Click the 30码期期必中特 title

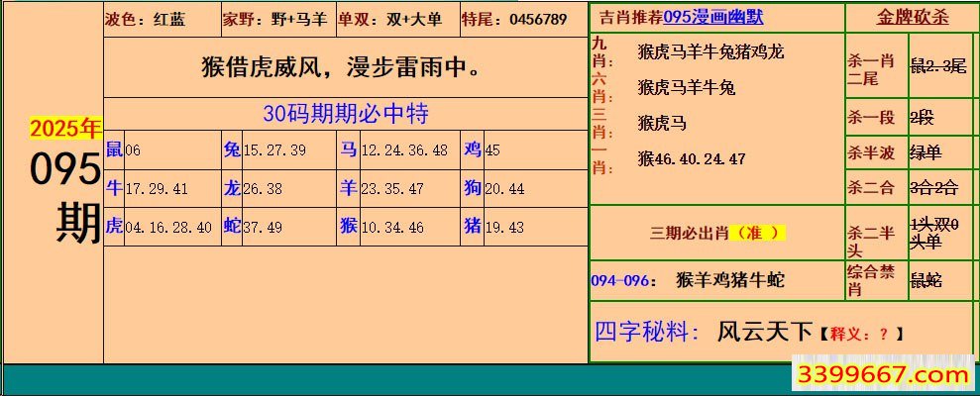pos(345,114)
